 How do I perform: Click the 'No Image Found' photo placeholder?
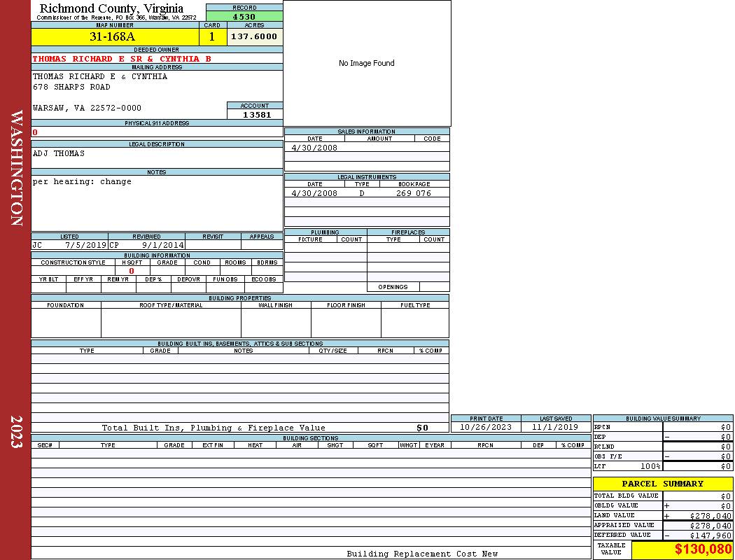coord(367,63)
